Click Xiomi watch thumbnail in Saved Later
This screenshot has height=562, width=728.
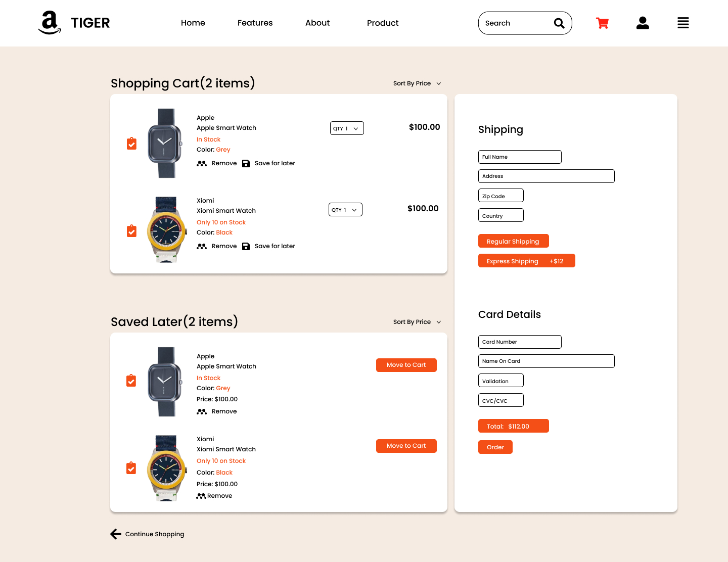pos(166,468)
